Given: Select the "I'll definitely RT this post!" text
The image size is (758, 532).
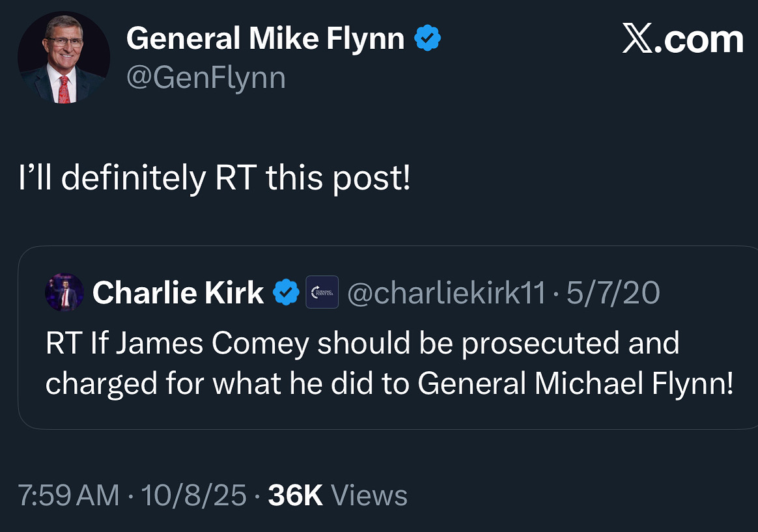Looking at the screenshot, I should (215, 179).
